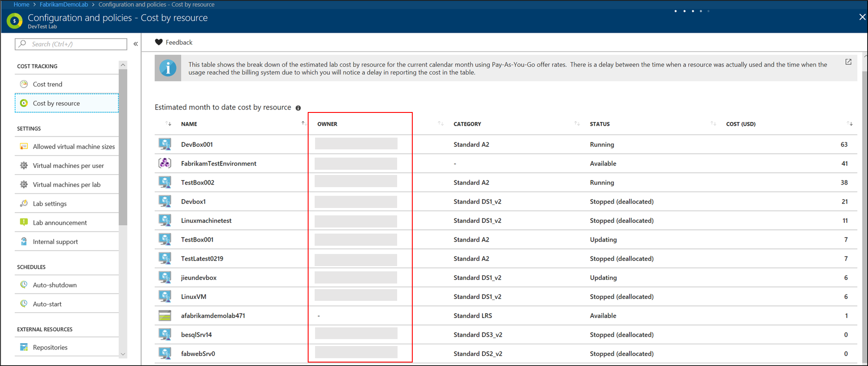Viewport: 868px width, 366px height.
Task: Click the sidebar search input field
Action: pyautogui.click(x=71, y=44)
